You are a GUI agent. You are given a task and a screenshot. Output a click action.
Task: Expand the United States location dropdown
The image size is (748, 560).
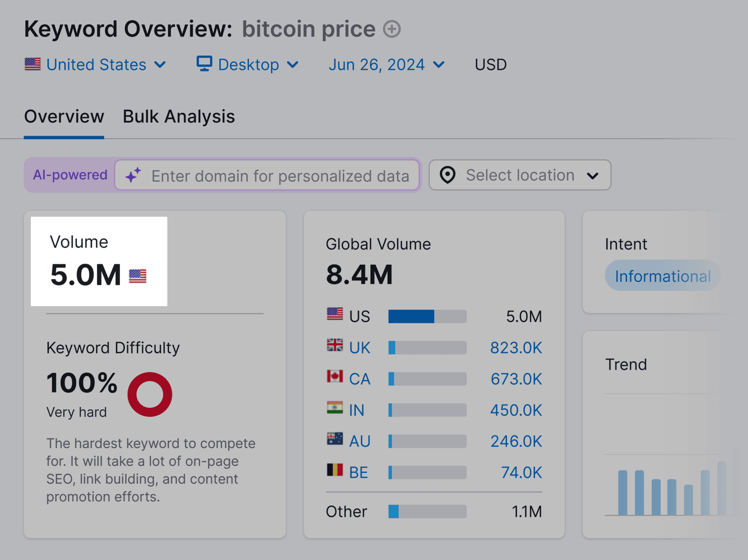pyautogui.click(x=160, y=65)
